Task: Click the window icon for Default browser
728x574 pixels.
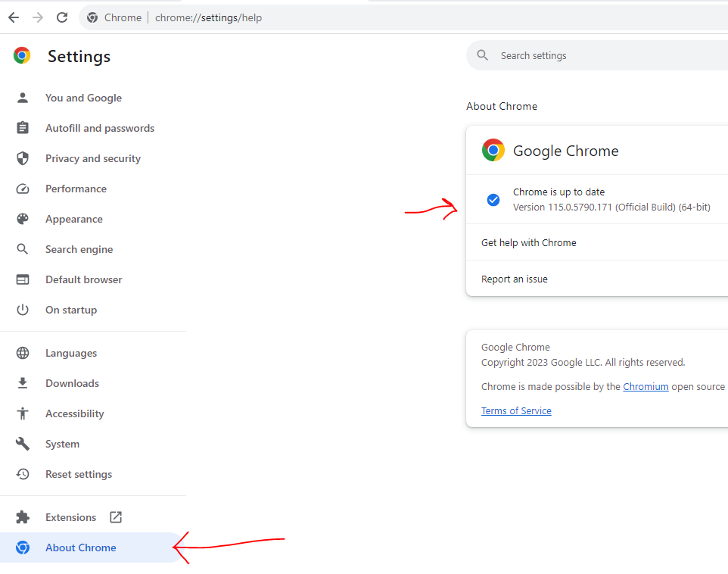Action: (x=22, y=279)
